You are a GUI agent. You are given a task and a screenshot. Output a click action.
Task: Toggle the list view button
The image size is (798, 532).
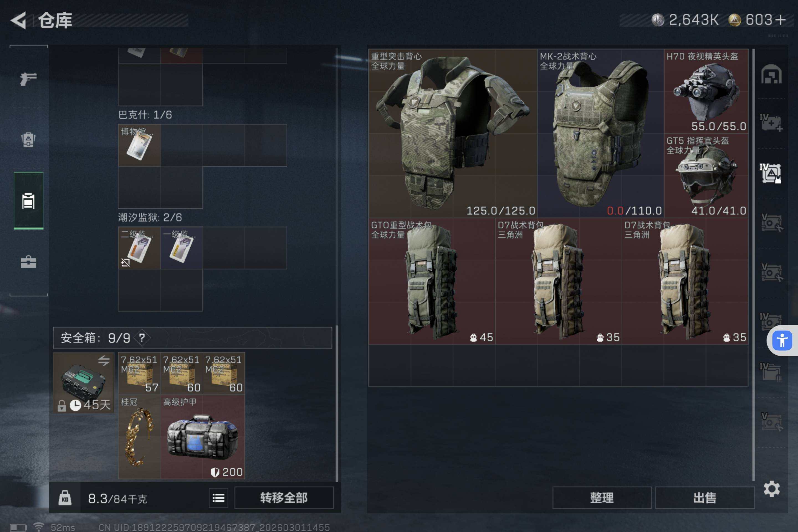(x=219, y=498)
